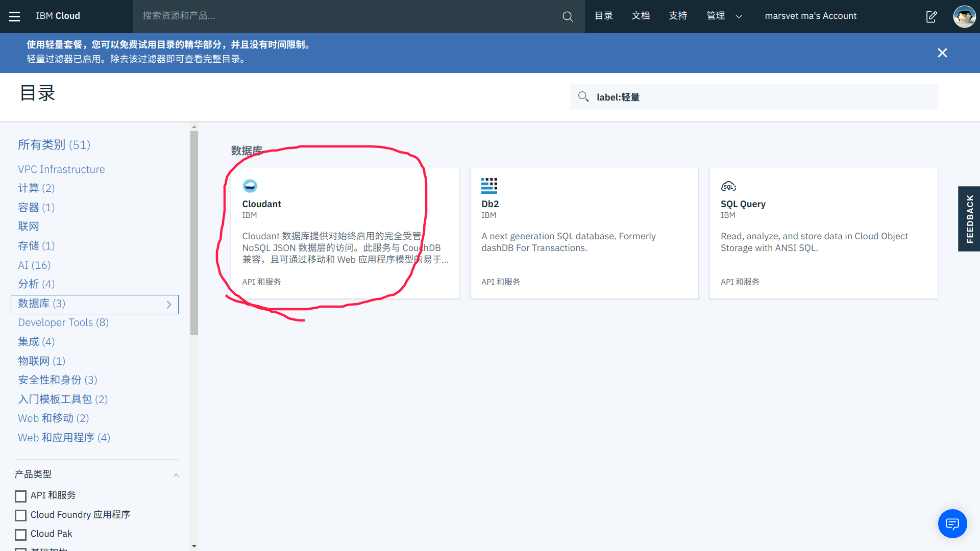Click the Cloudant service logo icon
980x551 pixels.
250,186
